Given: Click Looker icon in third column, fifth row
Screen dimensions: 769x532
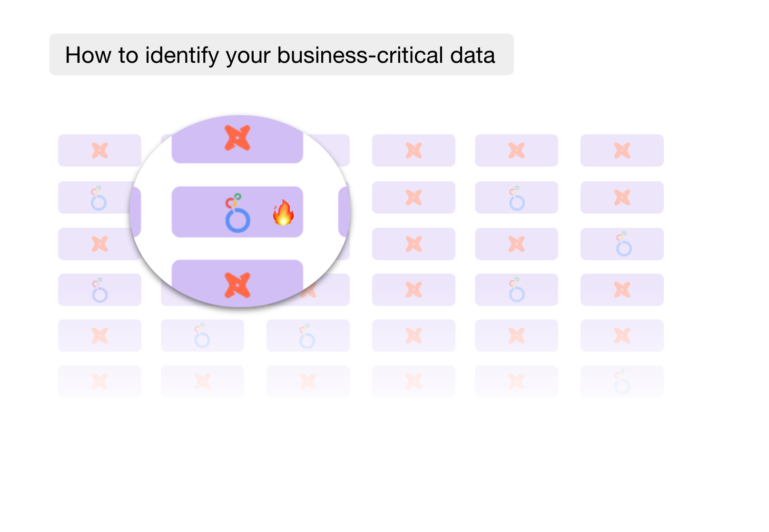Looking at the screenshot, I should click(x=306, y=336).
